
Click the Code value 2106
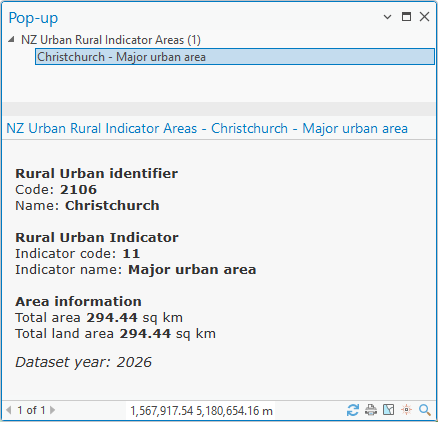78,190
